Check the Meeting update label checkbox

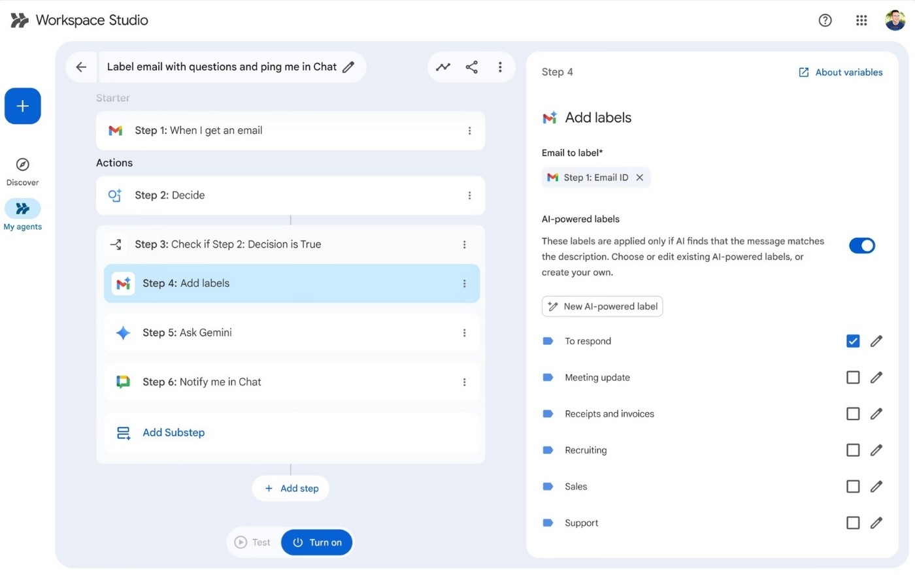[x=853, y=378]
